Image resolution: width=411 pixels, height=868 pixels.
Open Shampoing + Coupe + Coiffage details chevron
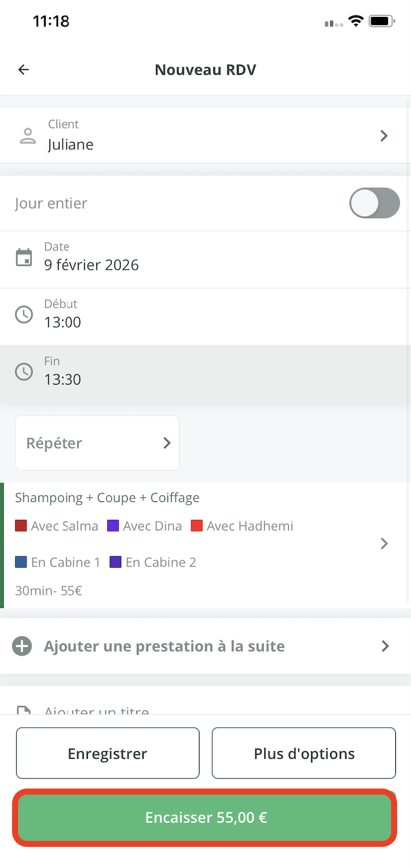click(x=384, y=544)
